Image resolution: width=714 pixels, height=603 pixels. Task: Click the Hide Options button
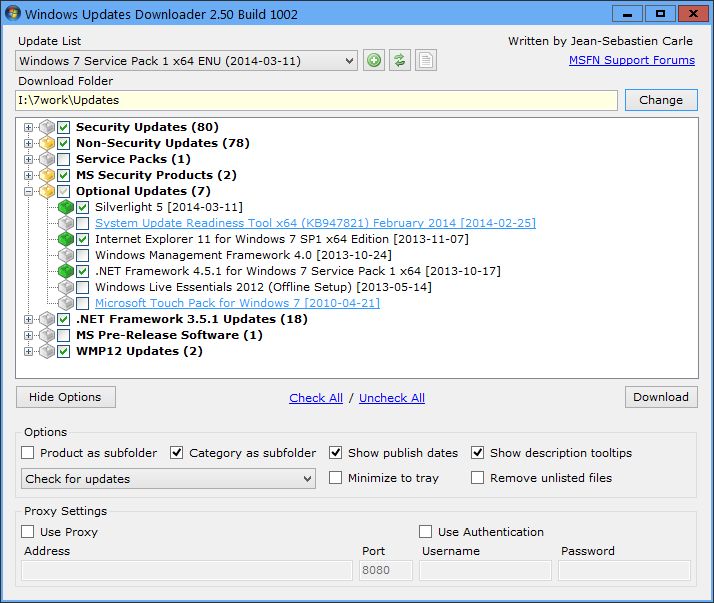pyautogui.click(x=66, y=397)
